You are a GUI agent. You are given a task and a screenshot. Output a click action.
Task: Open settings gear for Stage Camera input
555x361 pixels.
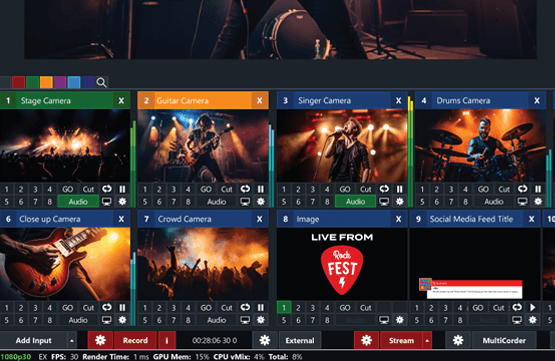122,202
